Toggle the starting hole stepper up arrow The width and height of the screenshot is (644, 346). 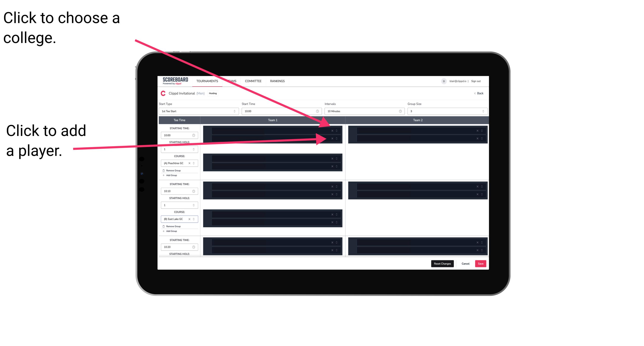[x=195, y=149]
